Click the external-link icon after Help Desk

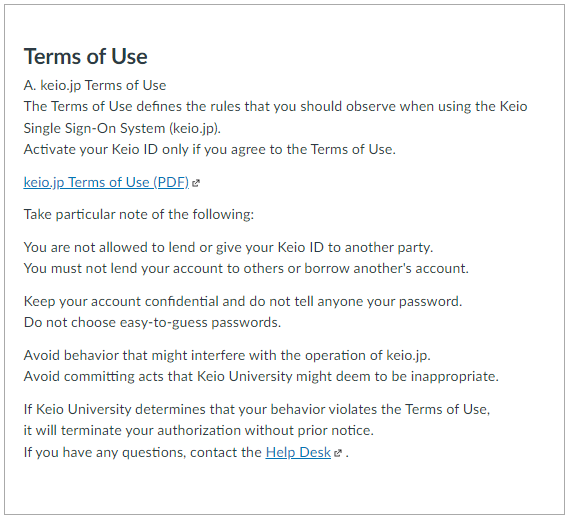click(337, 453)
